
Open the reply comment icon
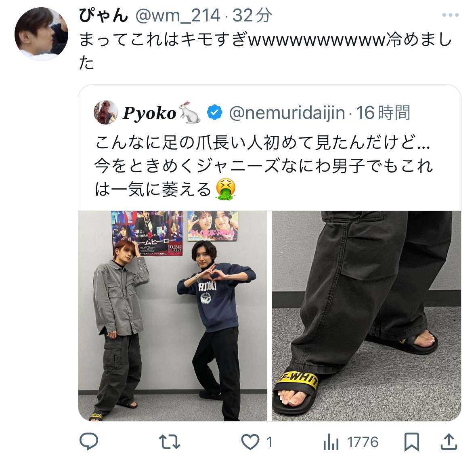[x=89, y=441]
